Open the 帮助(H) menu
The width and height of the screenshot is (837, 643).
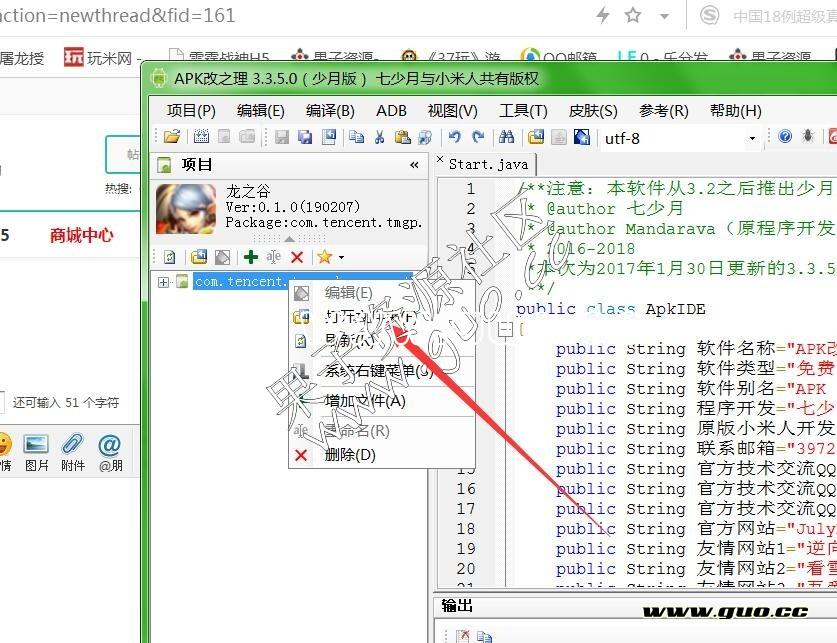click(x=735, y=110)
